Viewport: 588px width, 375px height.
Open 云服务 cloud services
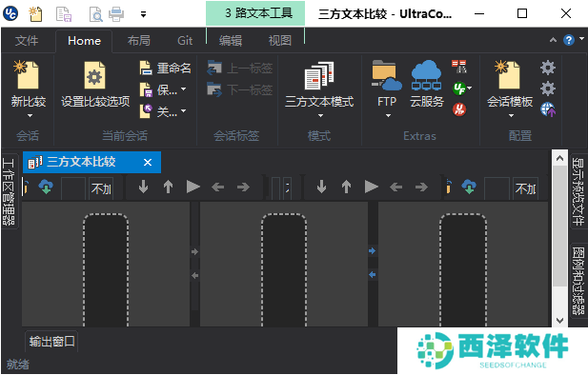426,75
